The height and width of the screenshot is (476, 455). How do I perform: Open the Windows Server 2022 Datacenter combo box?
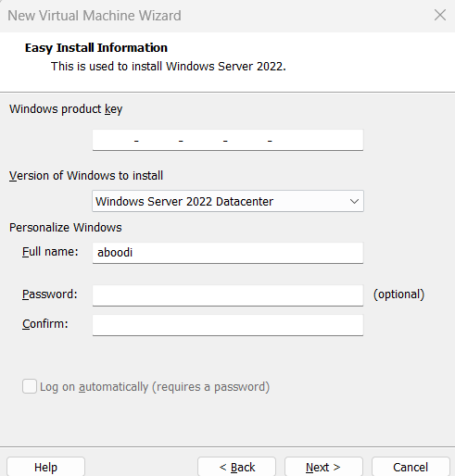coord(228,201)
